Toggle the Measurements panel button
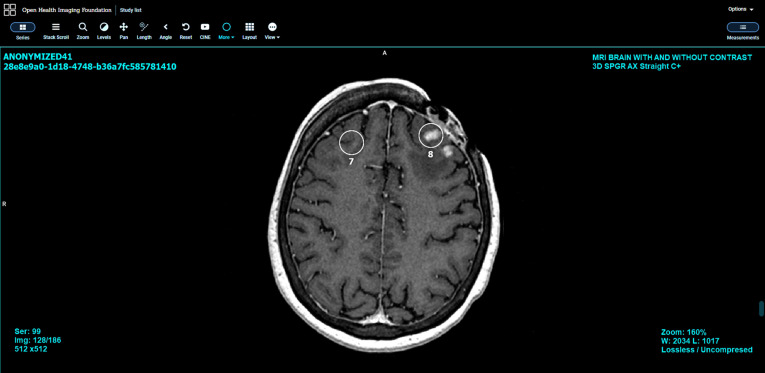The width and height of the screenshot is (765, 373). click(x=743, y=31)
